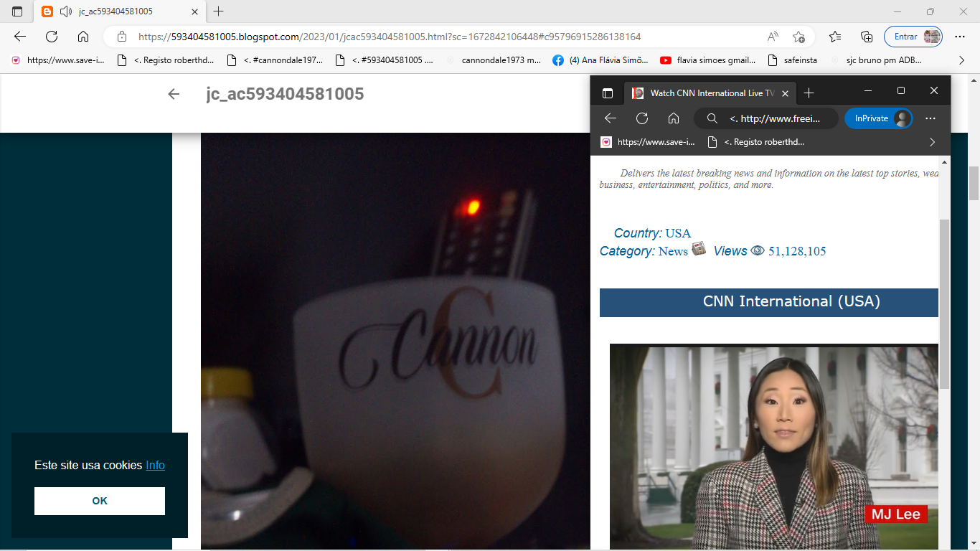Image resolution: width=980 pixels, height=551 pixels.
Task: Click the News category link
Action: pos(673,251)
